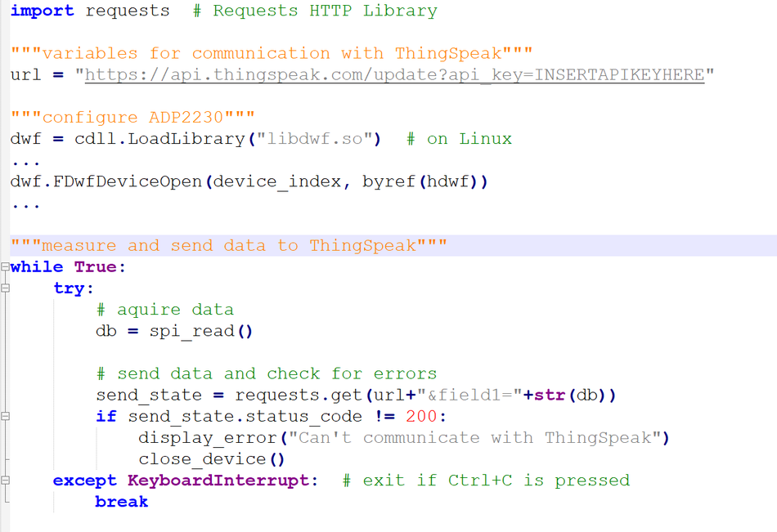Click the 'url' variable on the assignment line
Screen dimensions: 777x532
26,75
